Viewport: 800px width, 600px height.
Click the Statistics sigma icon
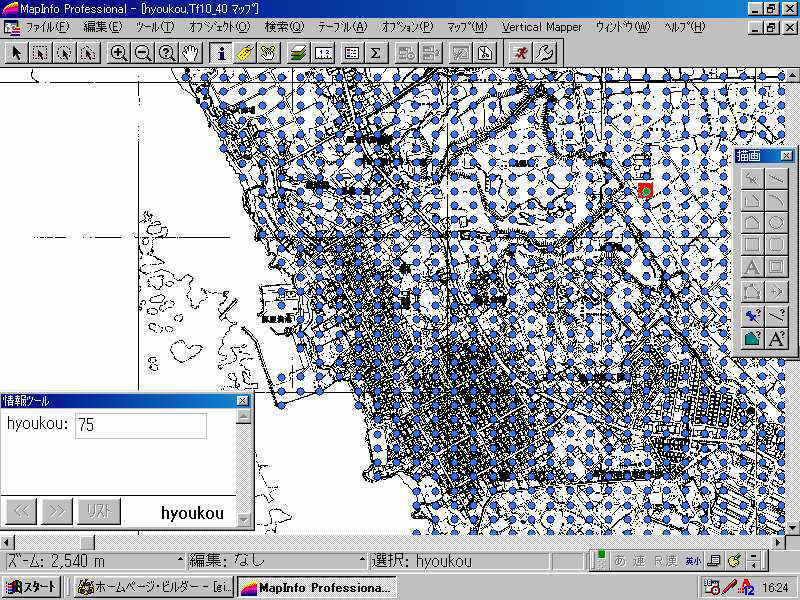376,53
